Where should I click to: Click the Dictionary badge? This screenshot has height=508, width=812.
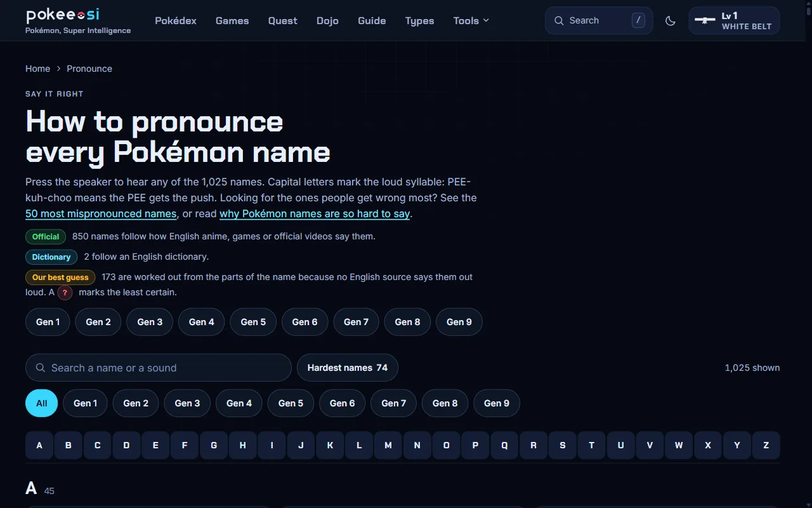pyautogui.click(x=51, y=257)
